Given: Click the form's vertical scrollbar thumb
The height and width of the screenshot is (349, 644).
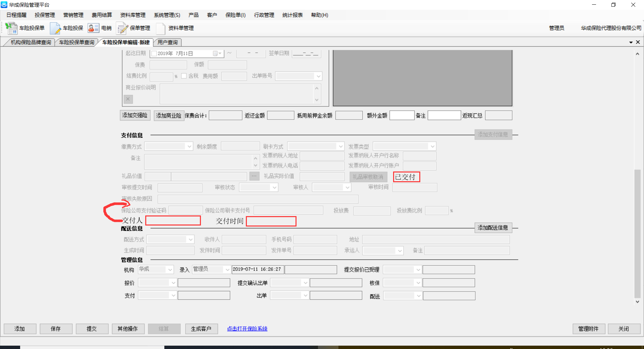Looking at the screenshot, I should coord(637,234).
